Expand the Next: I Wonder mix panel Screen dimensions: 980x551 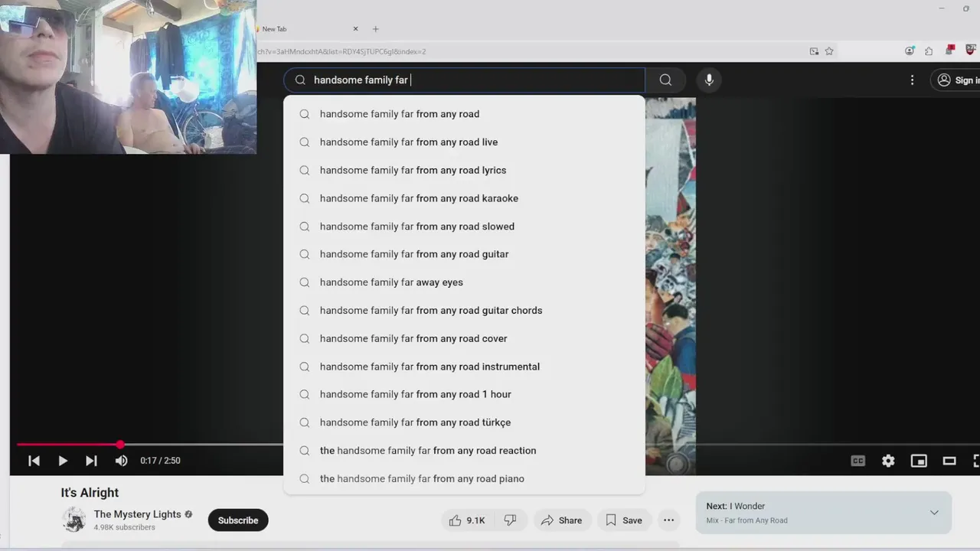click(934, 513)
